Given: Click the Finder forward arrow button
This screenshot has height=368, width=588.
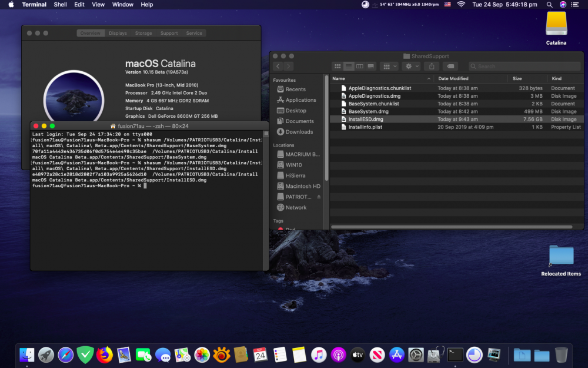Looking at the screenshot, I should click(288, 67).
